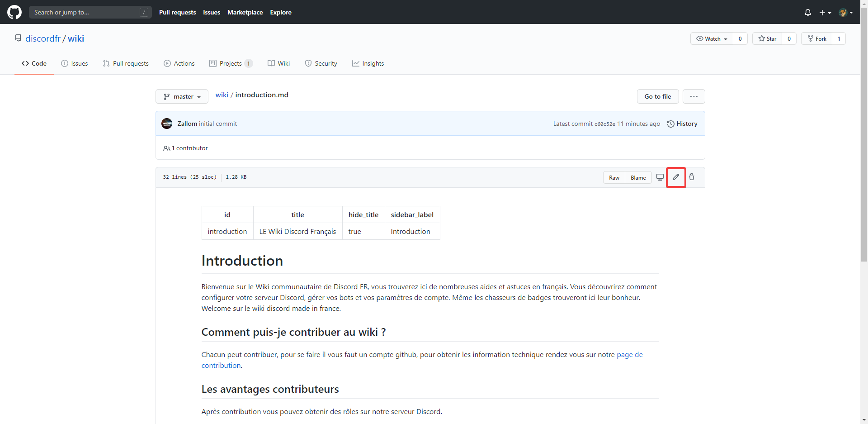Click the 'sidebar_label' column header
This screenshot has width=868, height=424.
click(x=412, y=214)
